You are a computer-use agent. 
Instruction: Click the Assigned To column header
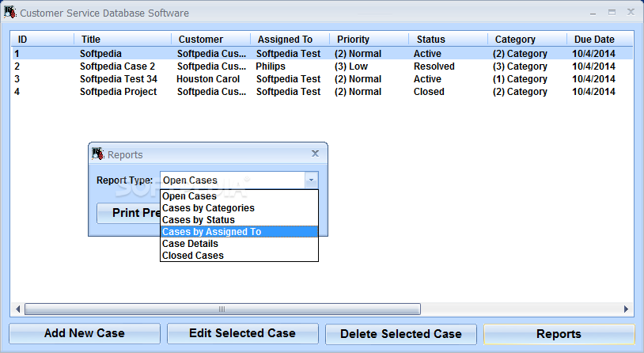[x=290, y=40]
